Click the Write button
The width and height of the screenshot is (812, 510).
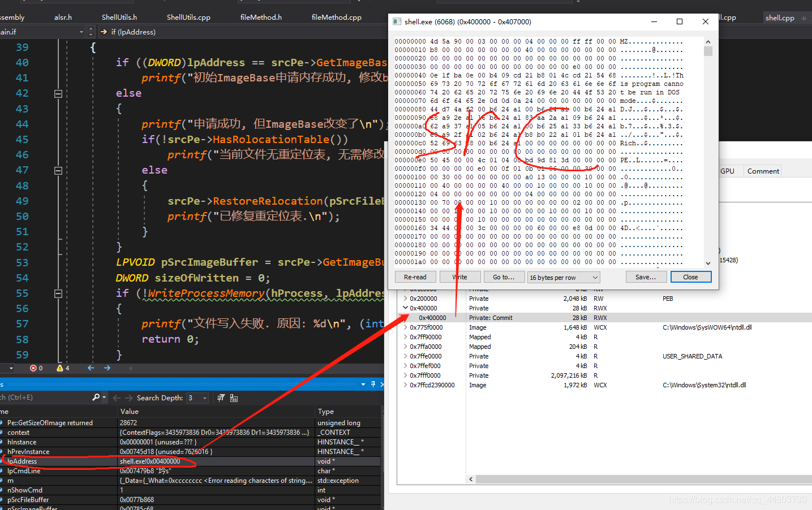[x=460, y=277]
